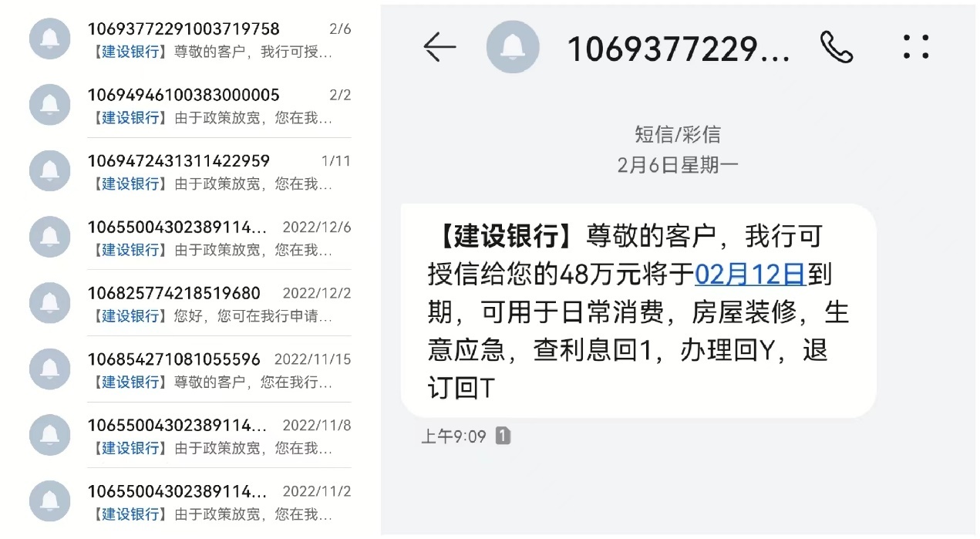Viewport: 980px width, 539px height.
Task: Tap bell avatar of 10694946100383000005 thread
Action: 50,104
